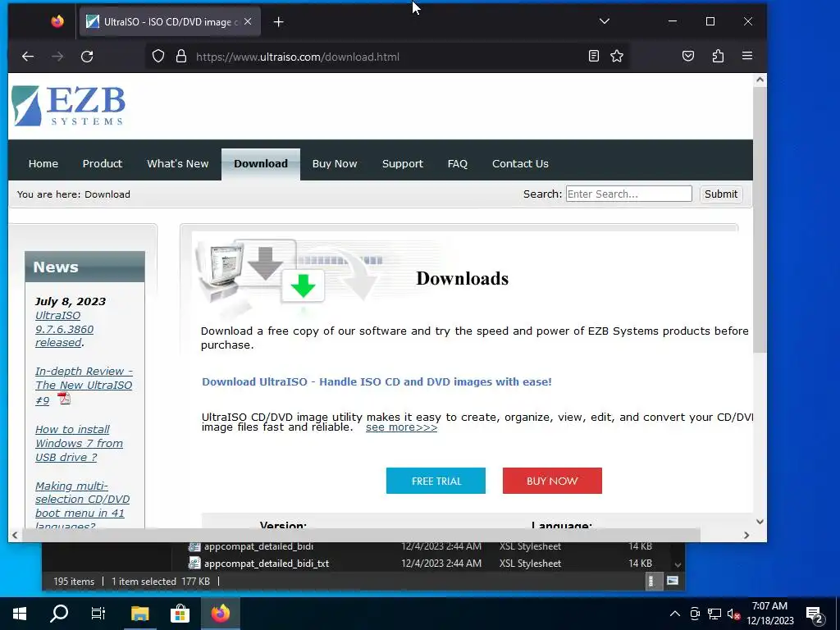
Task: Select appcompat_detailed_bidi_txt in File Explorer
Action: pos(267,564)
